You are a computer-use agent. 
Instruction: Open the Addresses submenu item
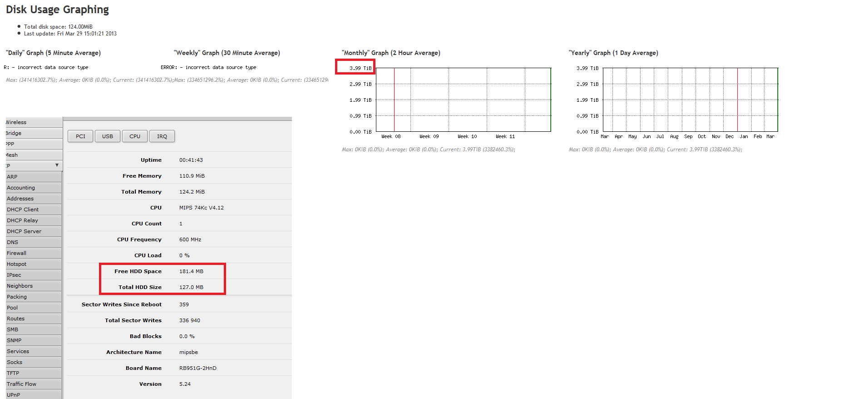tap(34, 199)
